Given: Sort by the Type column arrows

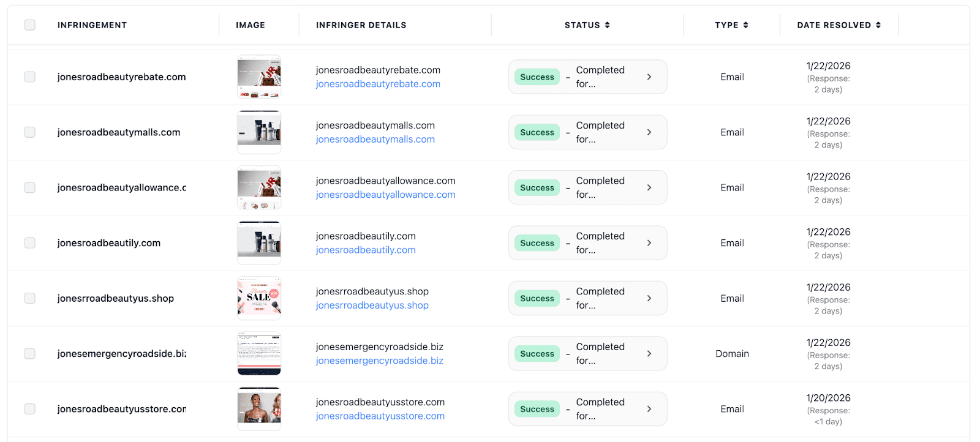Looking at the screenshot, I should point(745,25).
